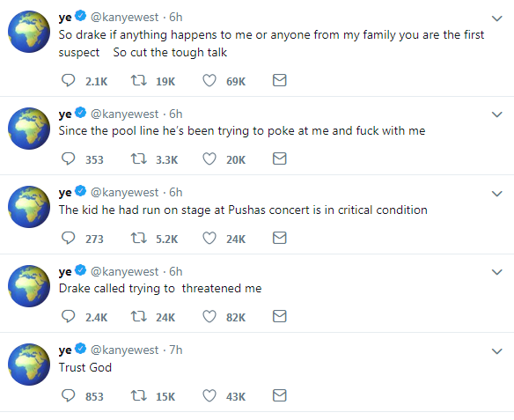Open the globe avatar on the "Drake called" tweet
514x420 pixels.
tap(29, 286)
